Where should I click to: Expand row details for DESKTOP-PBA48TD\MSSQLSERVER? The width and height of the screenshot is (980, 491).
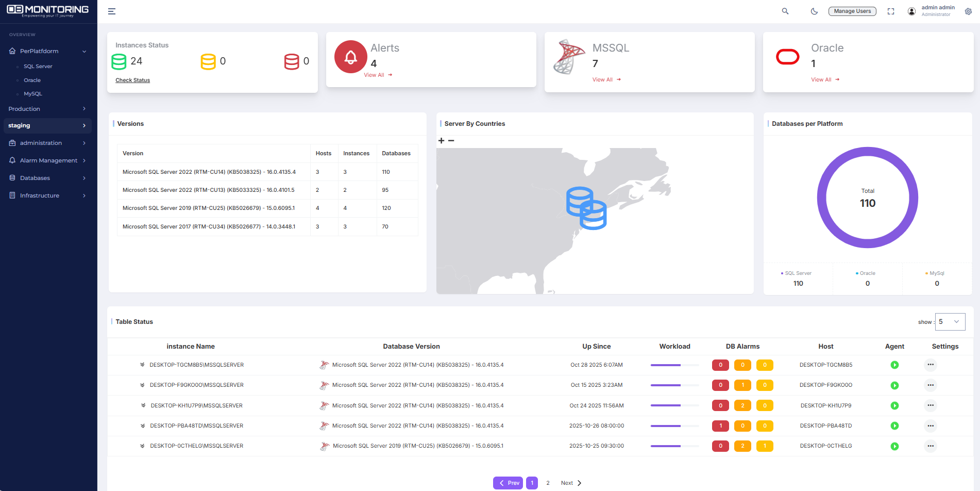point(142,425)
